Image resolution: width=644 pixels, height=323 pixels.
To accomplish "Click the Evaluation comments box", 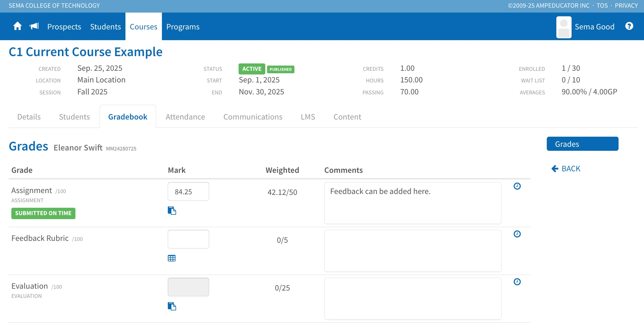I will [x=413, y=299].
